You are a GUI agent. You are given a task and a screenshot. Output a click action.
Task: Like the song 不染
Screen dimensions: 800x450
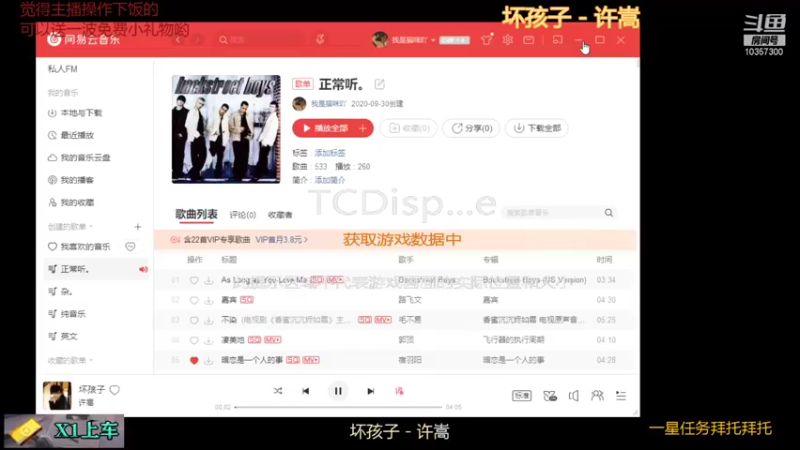(x=194, y=320)
